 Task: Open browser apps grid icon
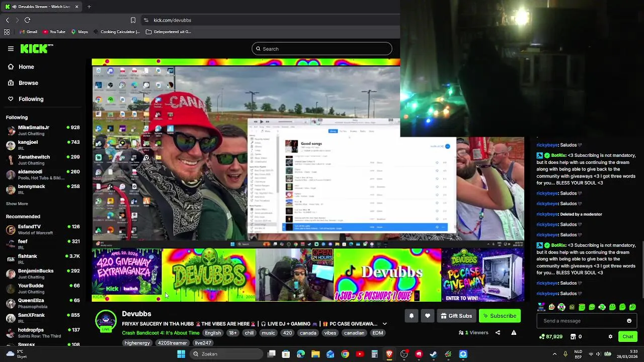point(7,32)
